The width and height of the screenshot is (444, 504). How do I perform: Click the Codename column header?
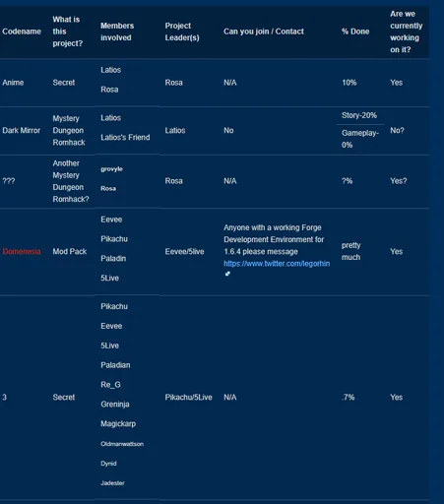tap(22, 31)
